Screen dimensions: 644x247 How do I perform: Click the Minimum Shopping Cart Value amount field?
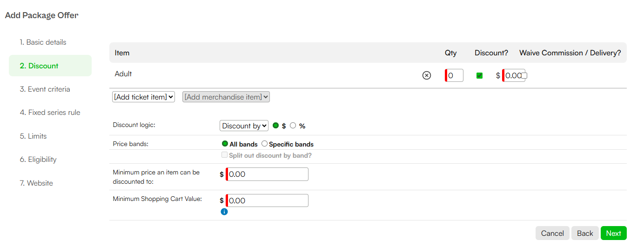267,200
